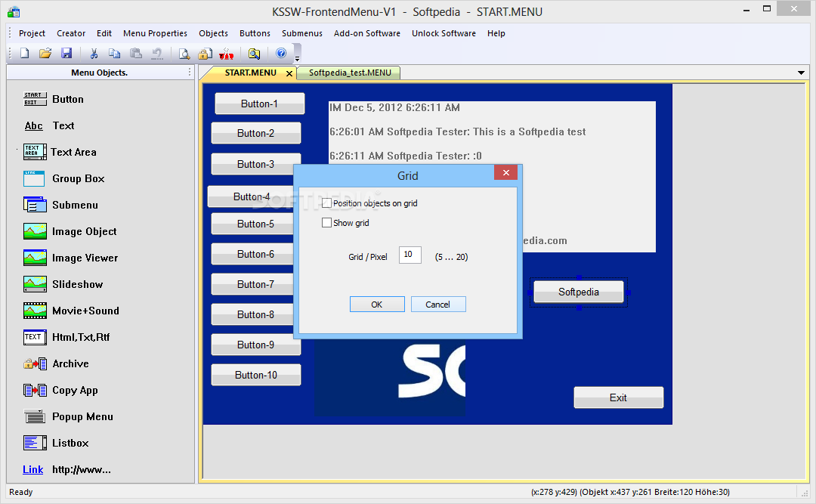Viewport: 816px width, 504px height.
Task: Select the Button object icon
Action: point(35,99)
